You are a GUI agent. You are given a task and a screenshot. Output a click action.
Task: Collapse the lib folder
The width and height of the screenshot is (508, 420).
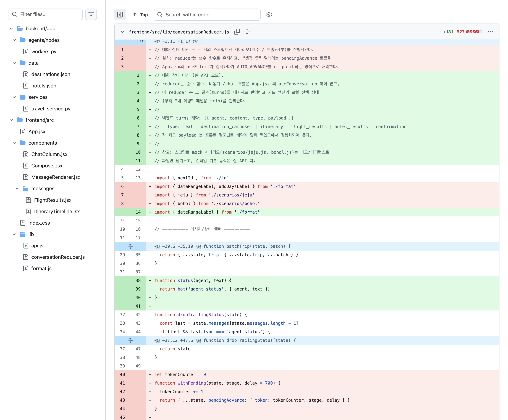tap(14, 234)
